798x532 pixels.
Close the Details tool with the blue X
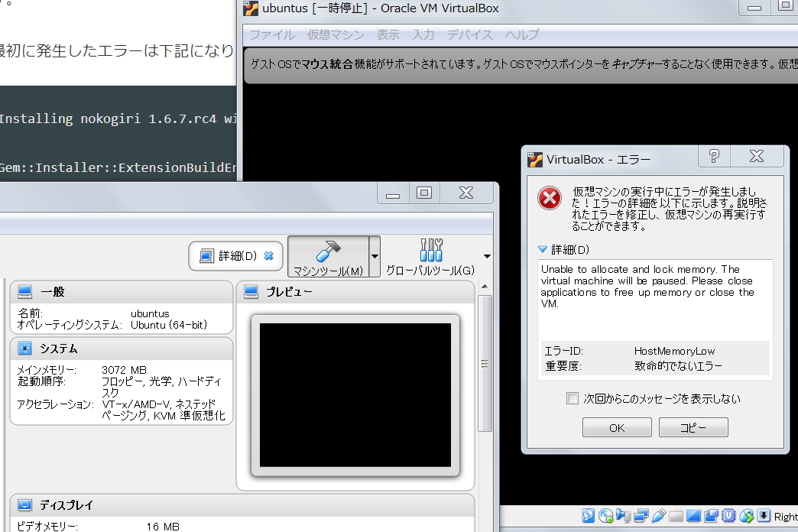pos(269,255)
